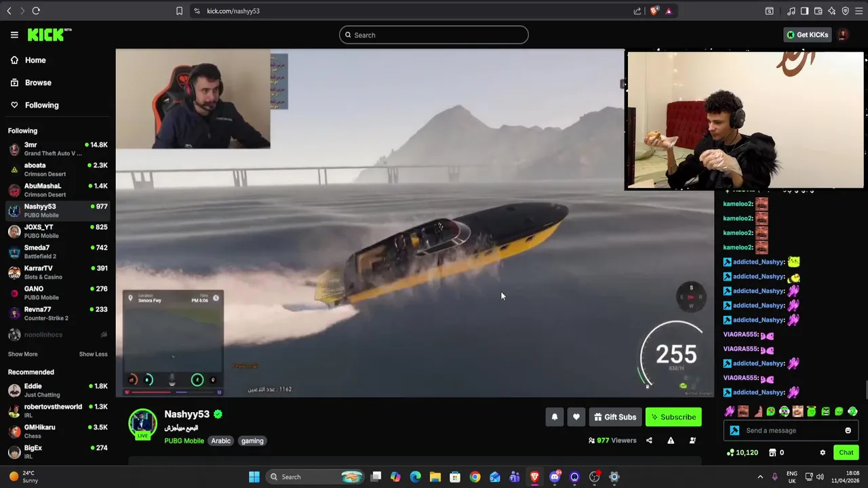Image resolution: width=868 pixels, height=488 pixels.
Task: Go back with the browser back arrow
Action: 9,11
